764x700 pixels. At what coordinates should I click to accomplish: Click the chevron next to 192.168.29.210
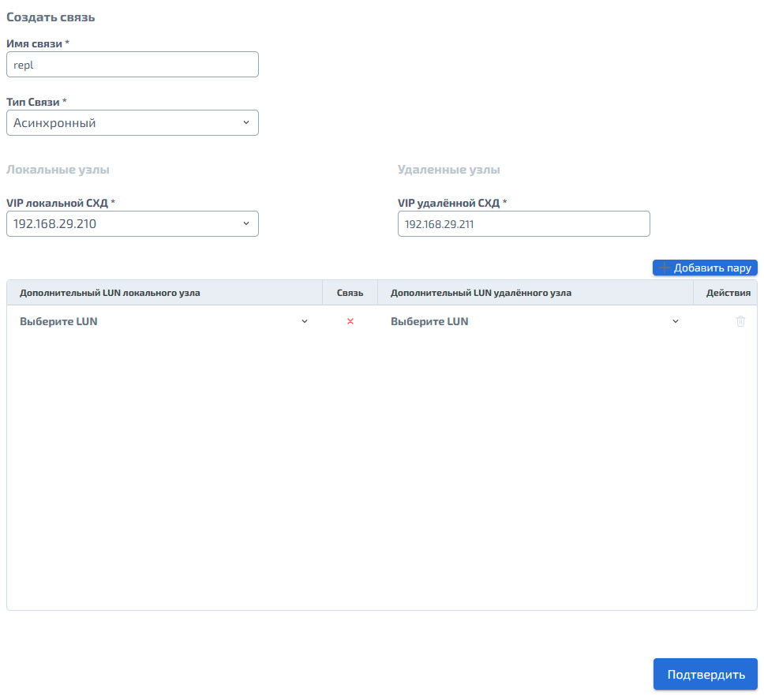tap(246, 223)
